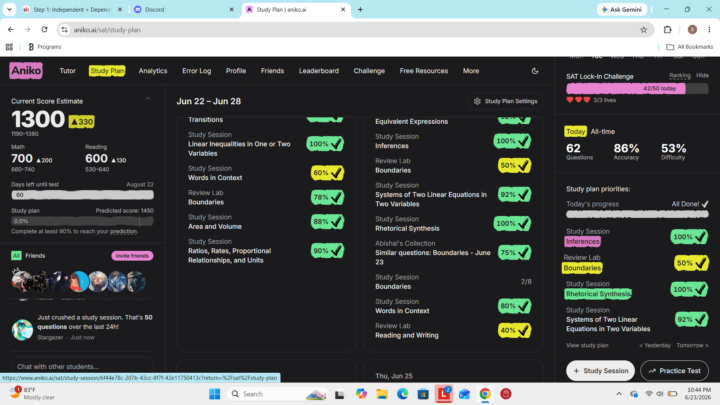Open File Explorer from the taskbar
Image resolution: width=720 pixels, height=405 pixels.
(x=382, y=394)
